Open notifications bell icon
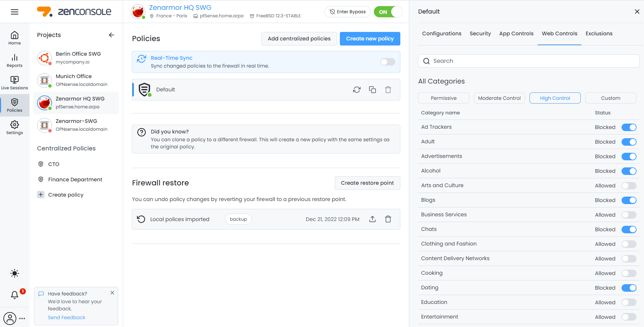This screenshot has width=644, height=327. coord(15,295)
